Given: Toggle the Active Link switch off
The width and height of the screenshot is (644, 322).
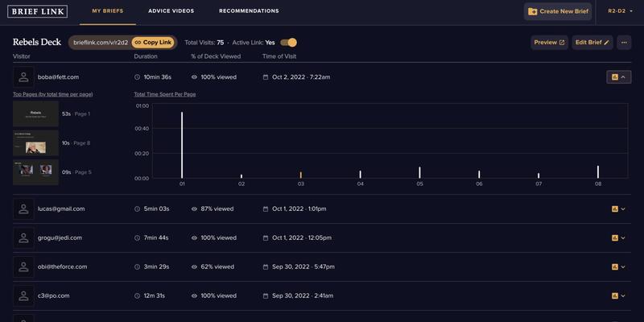Looking at the screenshot, I should (289, 43).
